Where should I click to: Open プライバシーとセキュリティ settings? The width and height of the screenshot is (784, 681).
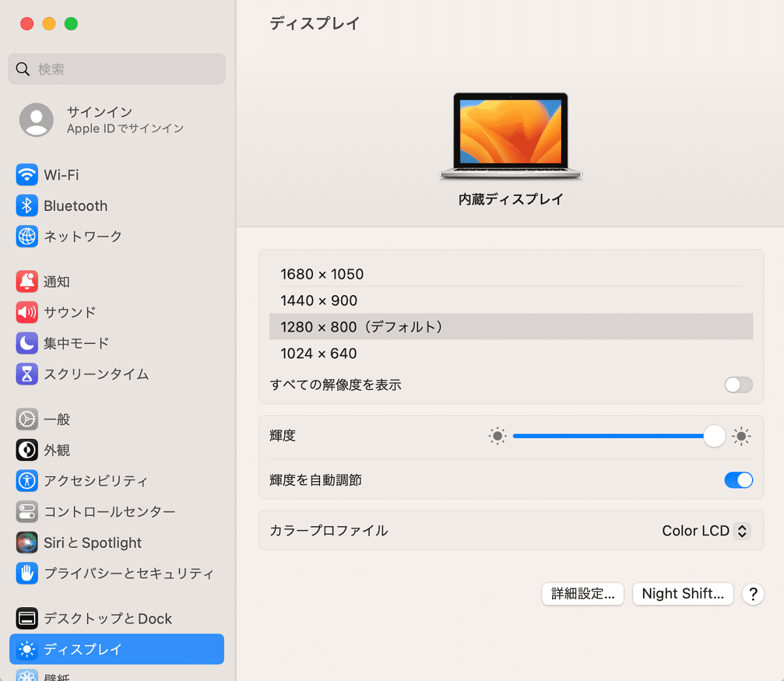(x=117, y=573)
